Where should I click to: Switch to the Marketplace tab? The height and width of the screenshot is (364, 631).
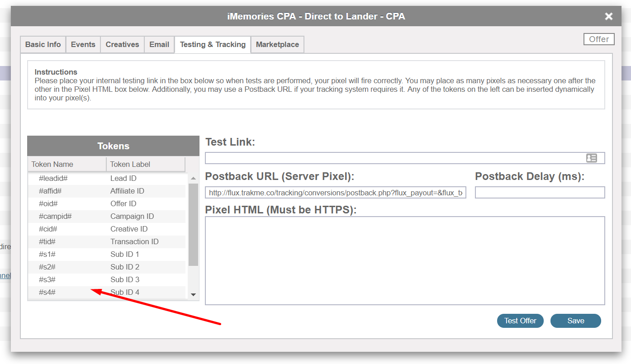tap(277, 44)
